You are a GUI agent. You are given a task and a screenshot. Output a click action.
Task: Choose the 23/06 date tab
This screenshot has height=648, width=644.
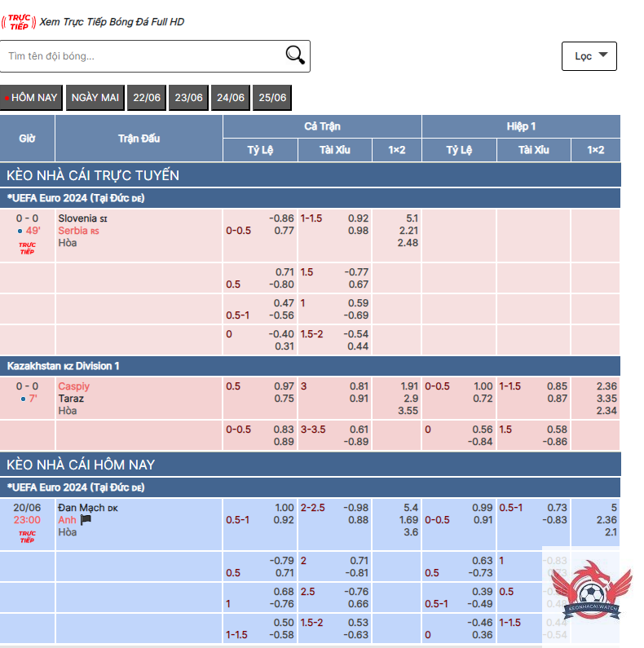click(x=188, y=98)
